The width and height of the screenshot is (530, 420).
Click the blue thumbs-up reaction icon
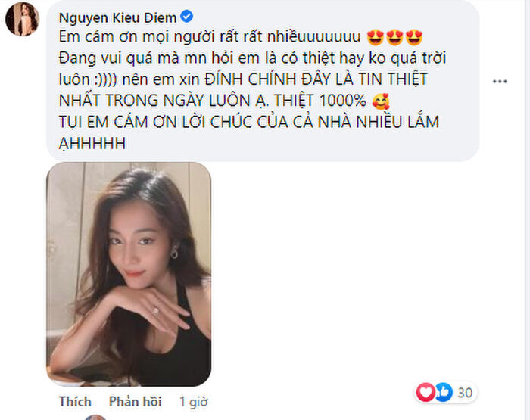[444, 392]
